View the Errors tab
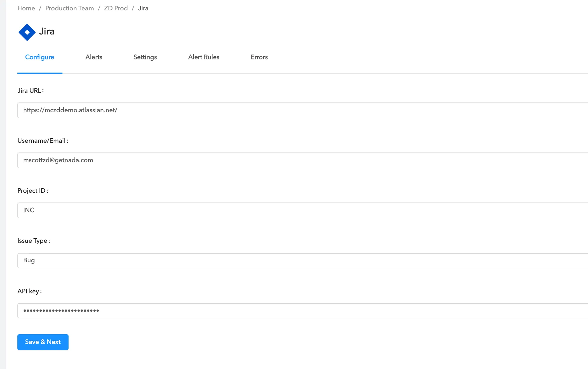 259,57
